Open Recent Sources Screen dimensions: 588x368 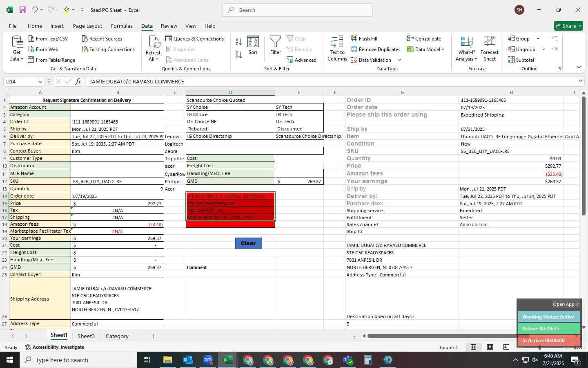(x=102, y=38)
